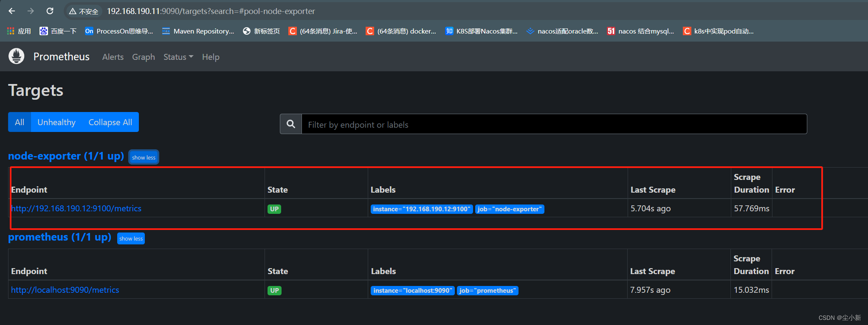Click the instance="localhost:9090" label badge
This screenshot has width=868, height=325.
(412, 290)
